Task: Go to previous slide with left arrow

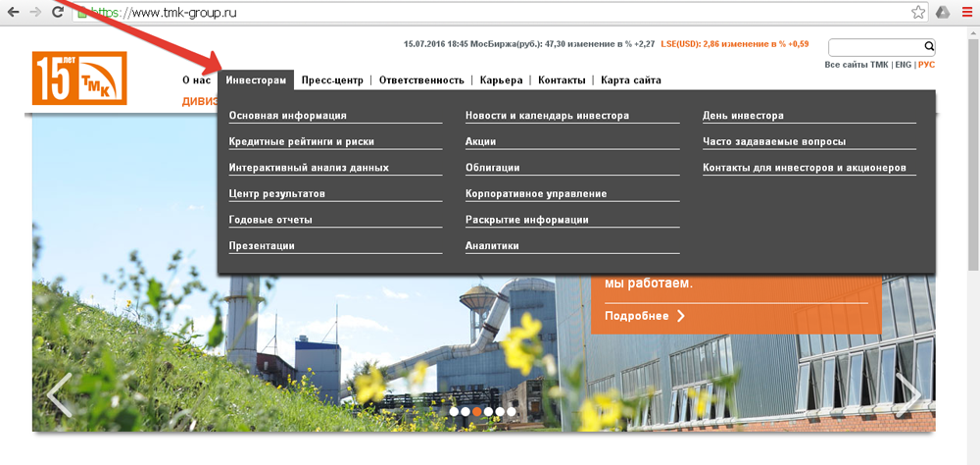Action: point(59,394)
